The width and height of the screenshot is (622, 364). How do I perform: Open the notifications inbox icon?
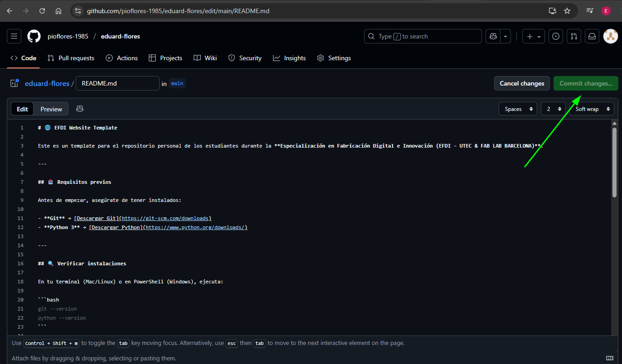[x=592, y=36]
